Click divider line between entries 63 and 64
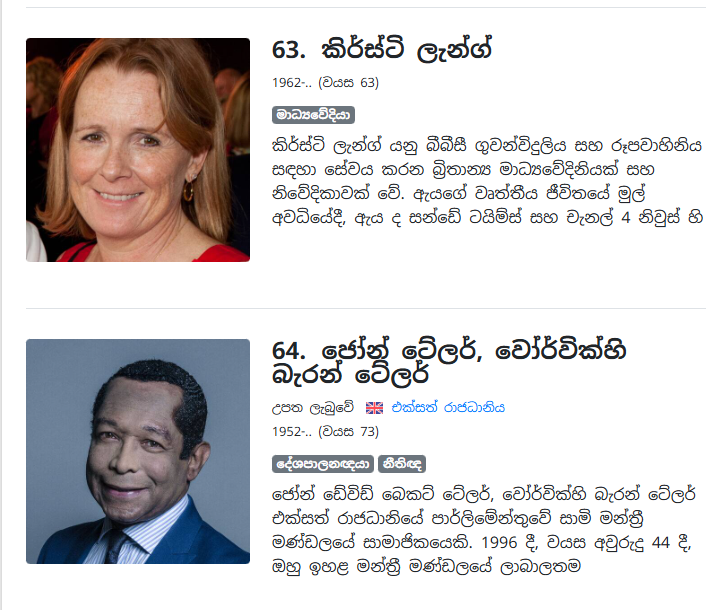 pos(366,308)
